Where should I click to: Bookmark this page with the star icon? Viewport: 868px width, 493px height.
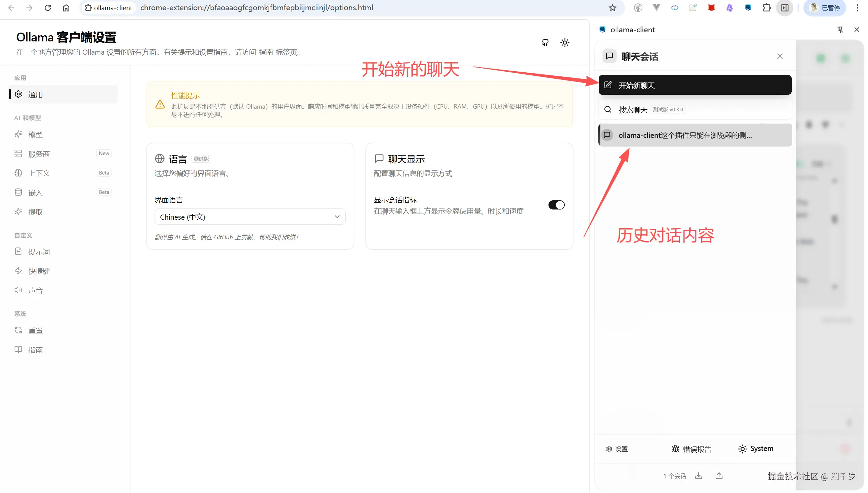(612, 8)
